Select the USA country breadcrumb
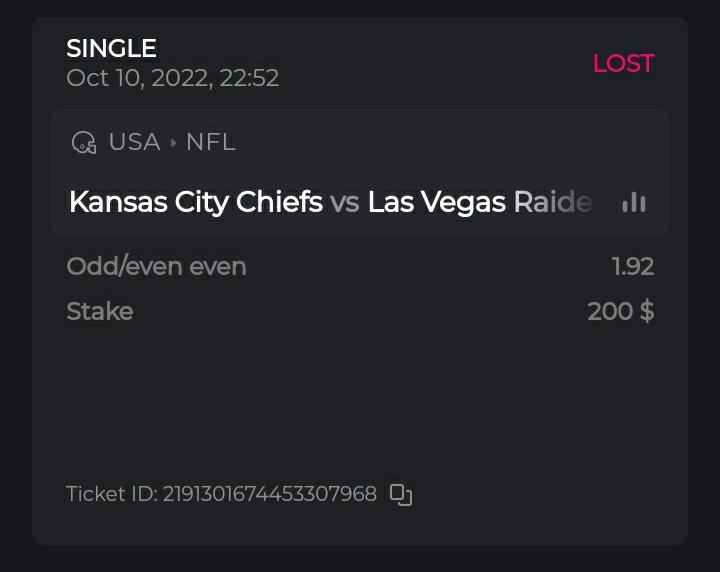Viewport: 720px width, 572px height. 134,142
